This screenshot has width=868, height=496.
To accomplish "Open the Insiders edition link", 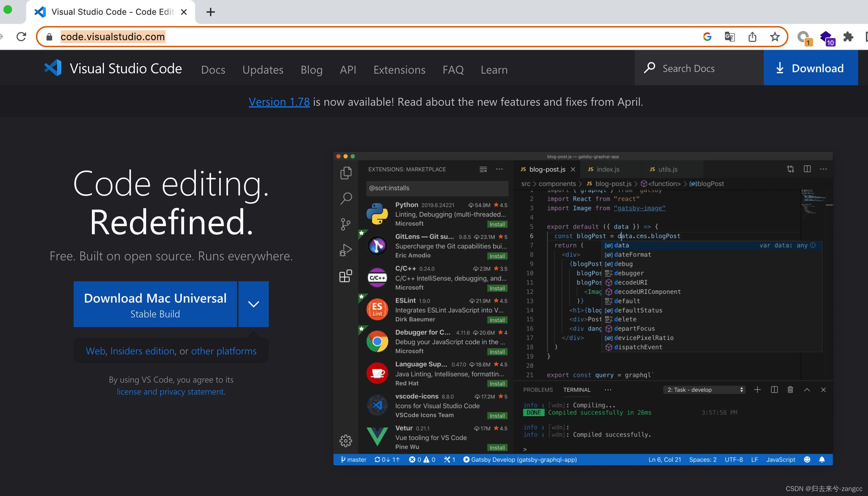I will pos(142,351).
